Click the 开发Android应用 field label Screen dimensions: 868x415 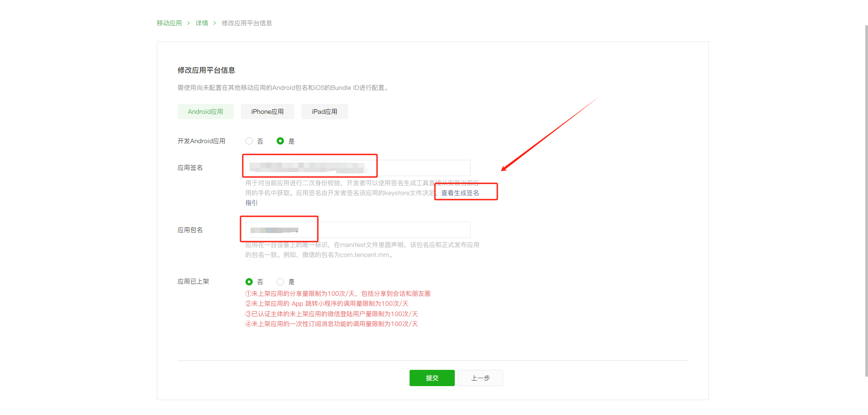pyautogui.click(x=201, y=141)
